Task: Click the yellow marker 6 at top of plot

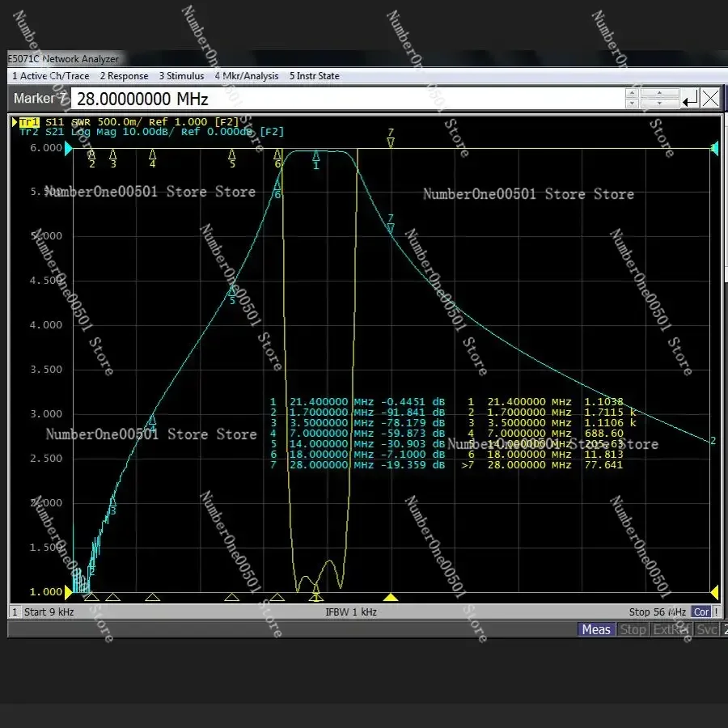Action: point(277,159)
